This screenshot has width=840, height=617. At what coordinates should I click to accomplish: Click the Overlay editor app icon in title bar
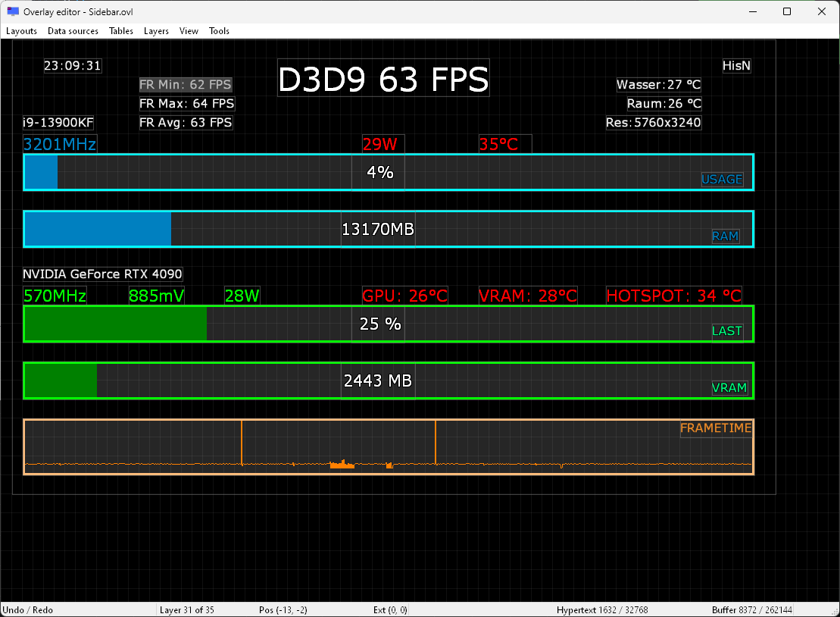point(13,11)
